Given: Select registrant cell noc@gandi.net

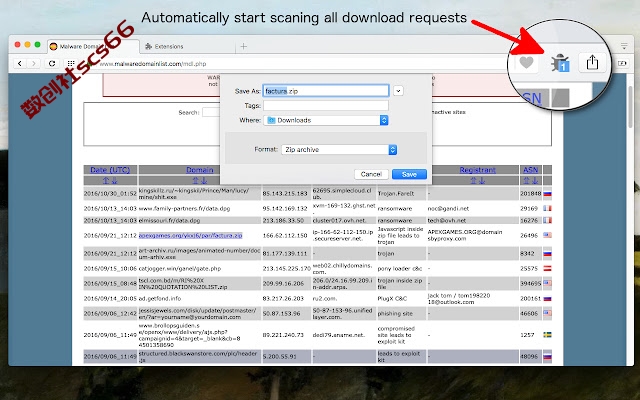Looking at the screenshot, I should [x=448, y=209].
